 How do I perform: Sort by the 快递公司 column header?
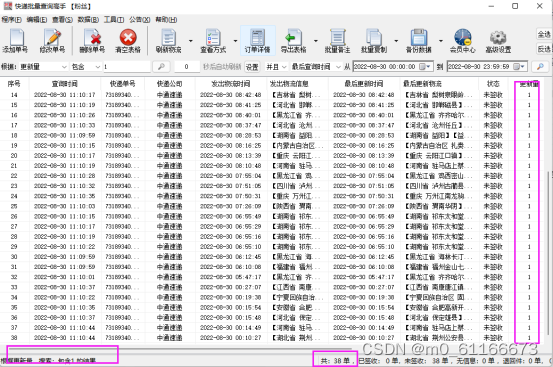point(169,84)
